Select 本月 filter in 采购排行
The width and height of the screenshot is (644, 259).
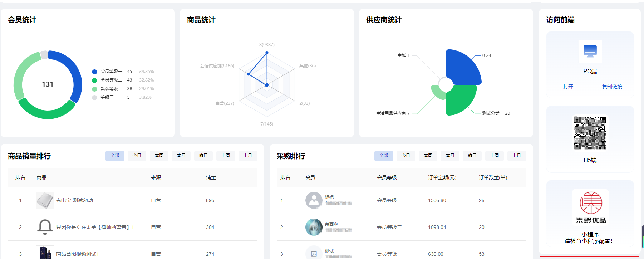click(x=450, y=156)
